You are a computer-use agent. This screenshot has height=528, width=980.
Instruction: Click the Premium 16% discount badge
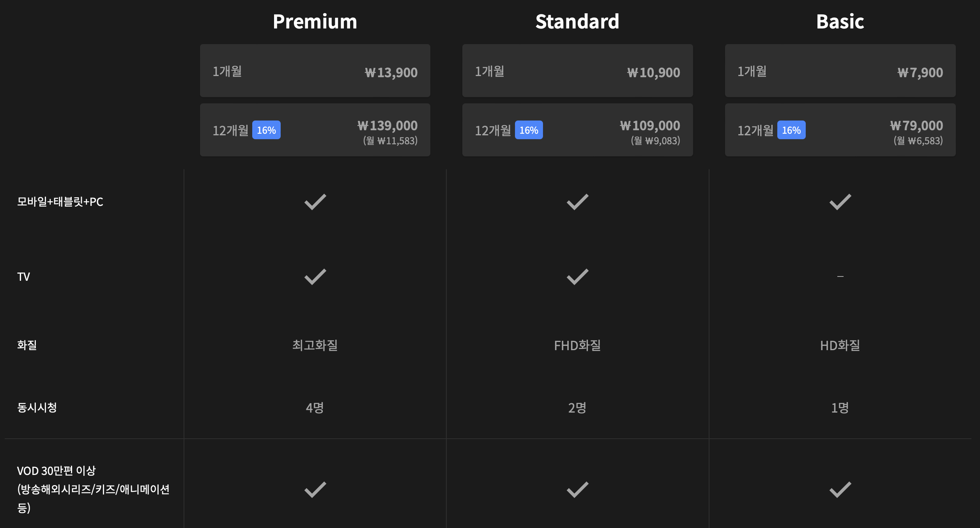[x=267, y=131]
